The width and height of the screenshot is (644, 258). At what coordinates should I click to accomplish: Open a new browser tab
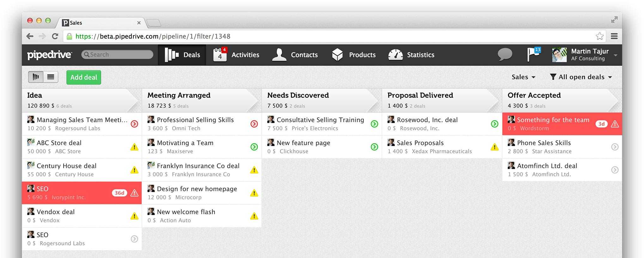tap(154, 23)
